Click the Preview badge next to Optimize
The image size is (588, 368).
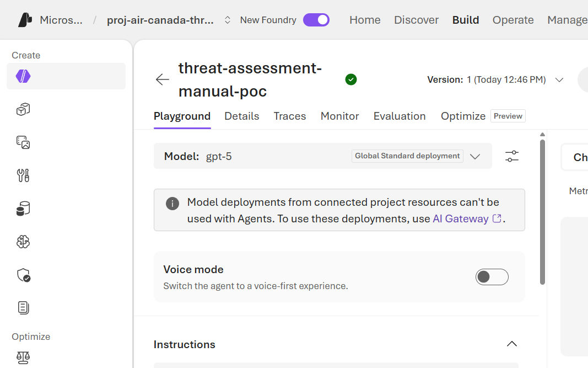point(508,116)
